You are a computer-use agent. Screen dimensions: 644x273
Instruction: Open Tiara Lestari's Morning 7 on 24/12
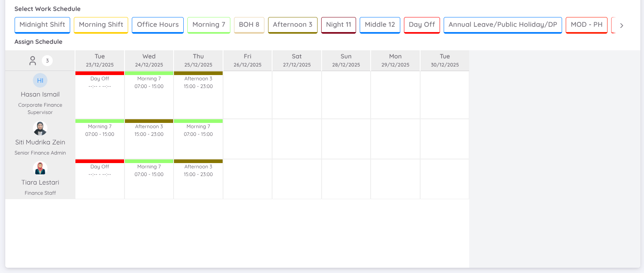(149, 179)
